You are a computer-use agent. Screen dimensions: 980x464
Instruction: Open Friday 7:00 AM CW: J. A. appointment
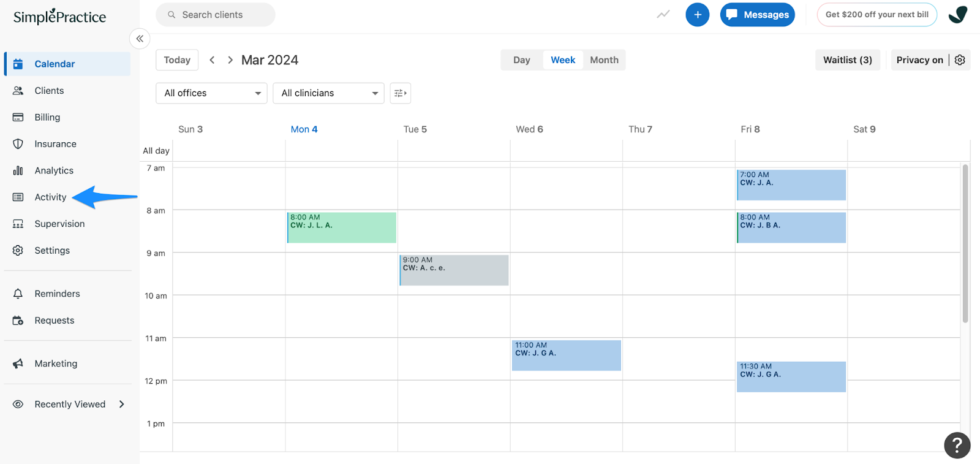coord(791,185)
